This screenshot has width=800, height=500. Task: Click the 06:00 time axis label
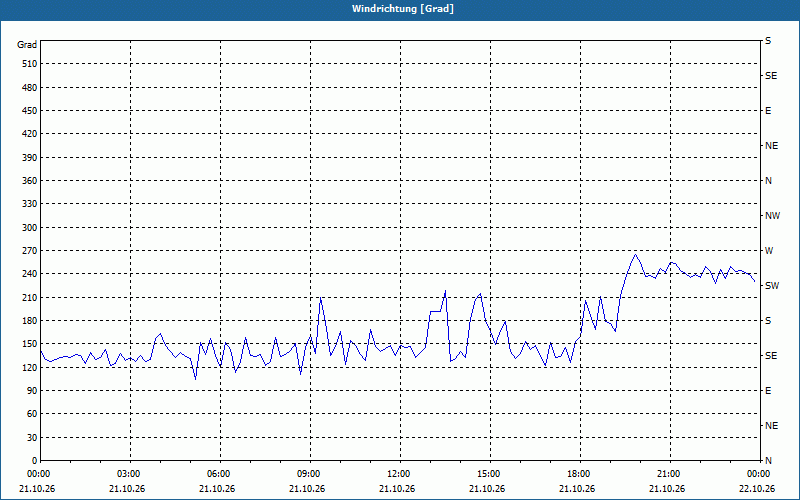(x=217, y=474)
